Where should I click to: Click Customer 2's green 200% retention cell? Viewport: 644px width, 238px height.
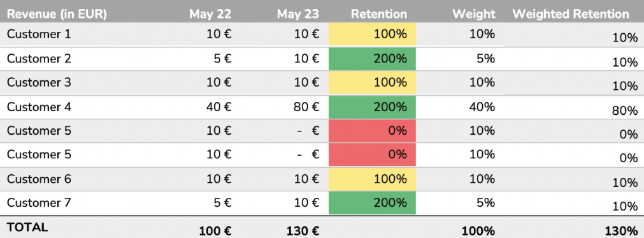pyautogui.click(x=372, y=59)
